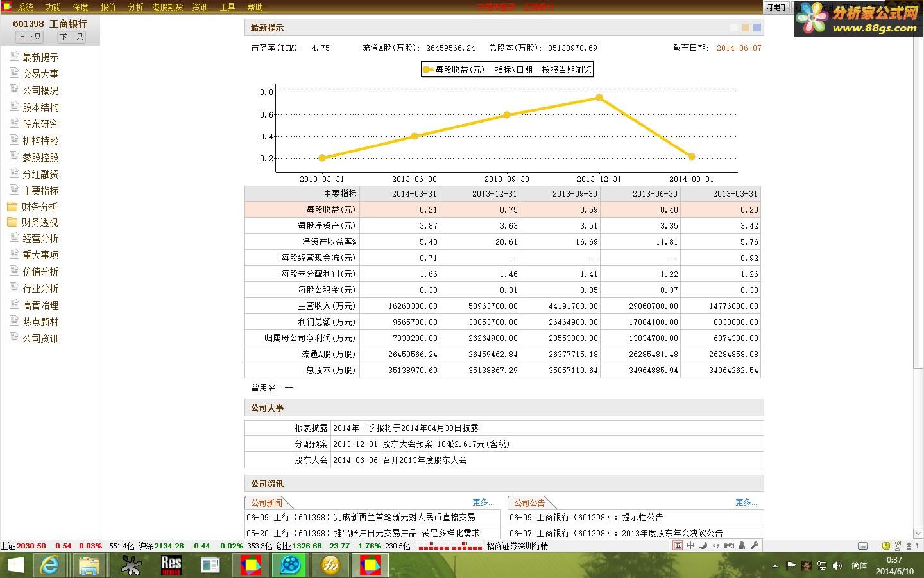924x578 pixels.
Task: Open the film reel media player in taskbar
Action: click(x=290, y=565)
